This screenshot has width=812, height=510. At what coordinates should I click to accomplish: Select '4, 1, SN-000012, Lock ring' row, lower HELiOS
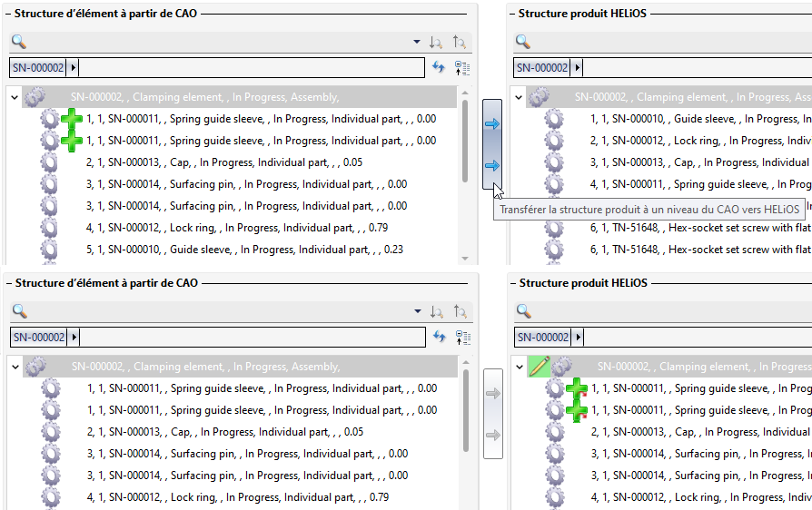pos(702,497)
